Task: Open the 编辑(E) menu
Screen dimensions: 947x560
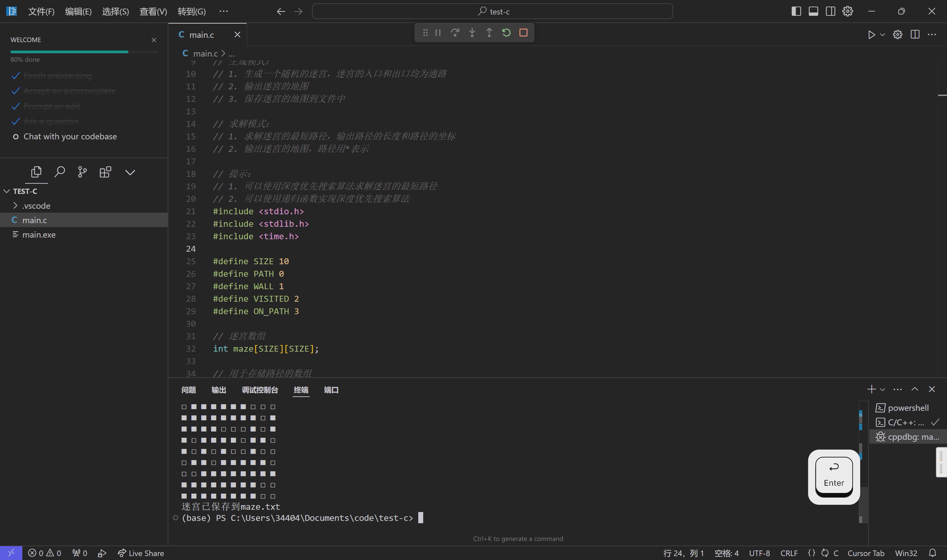Action: (78, 11)
